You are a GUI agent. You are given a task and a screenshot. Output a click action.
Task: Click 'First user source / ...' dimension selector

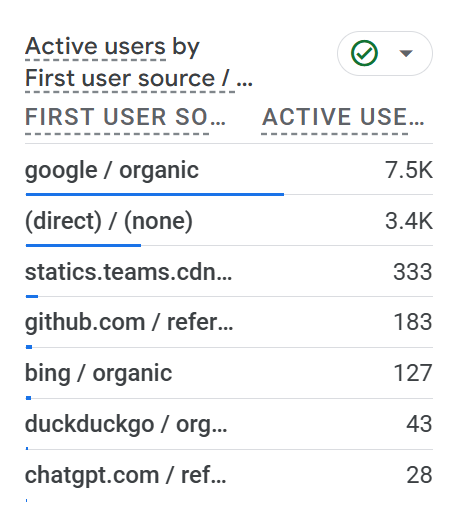tap(139, 78)
